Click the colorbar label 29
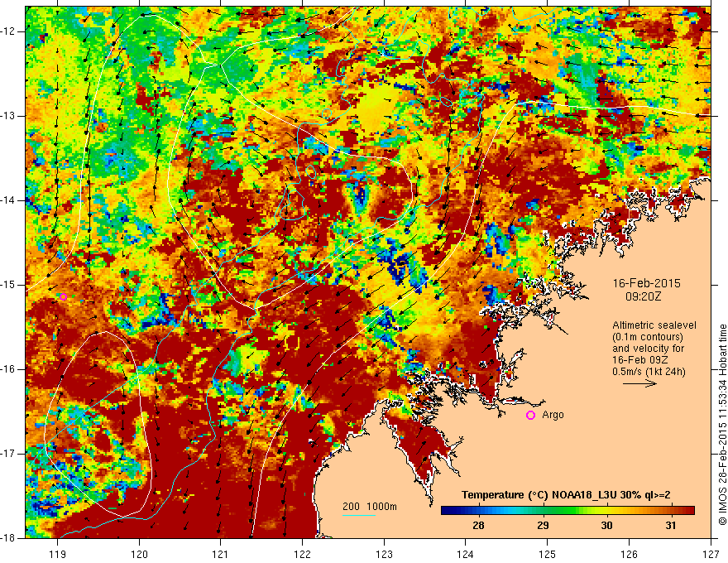This screenshot has height=563, width=728. pyautogui.click(x=543, y=526)
